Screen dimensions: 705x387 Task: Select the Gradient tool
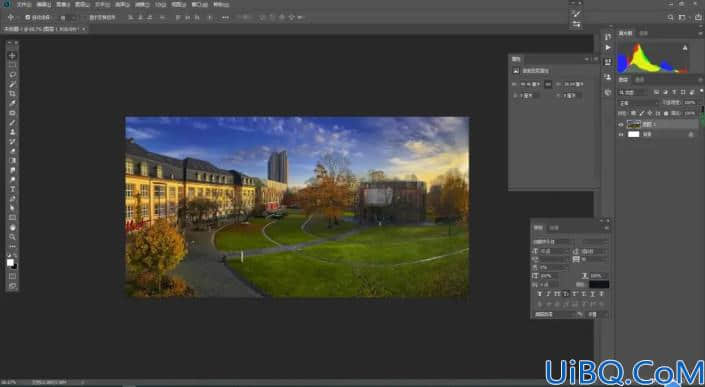pos(12,160)
